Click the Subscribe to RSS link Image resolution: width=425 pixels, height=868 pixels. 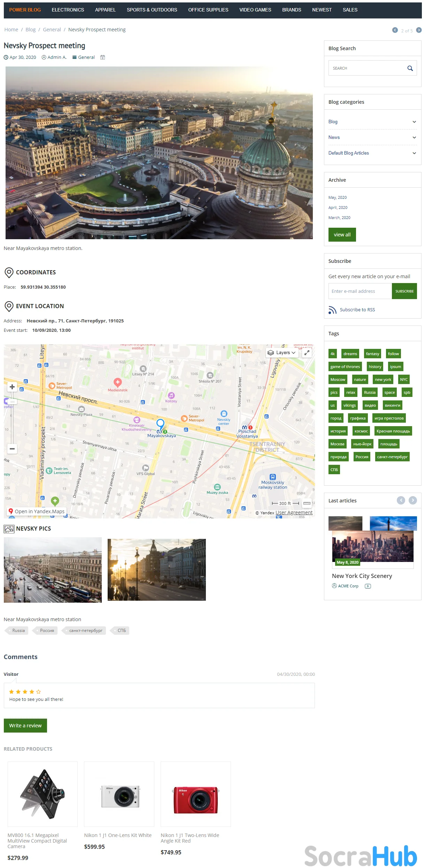click(x=357, y=310)
